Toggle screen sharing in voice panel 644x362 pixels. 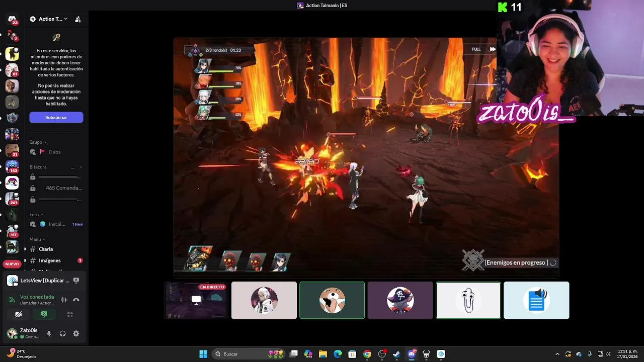tap(44, 314)
